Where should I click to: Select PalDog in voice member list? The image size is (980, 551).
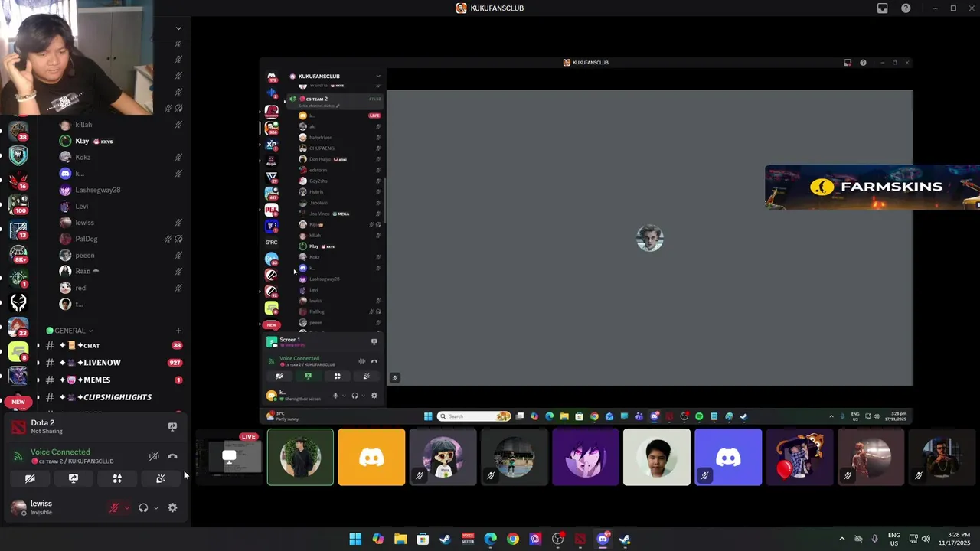119,239
